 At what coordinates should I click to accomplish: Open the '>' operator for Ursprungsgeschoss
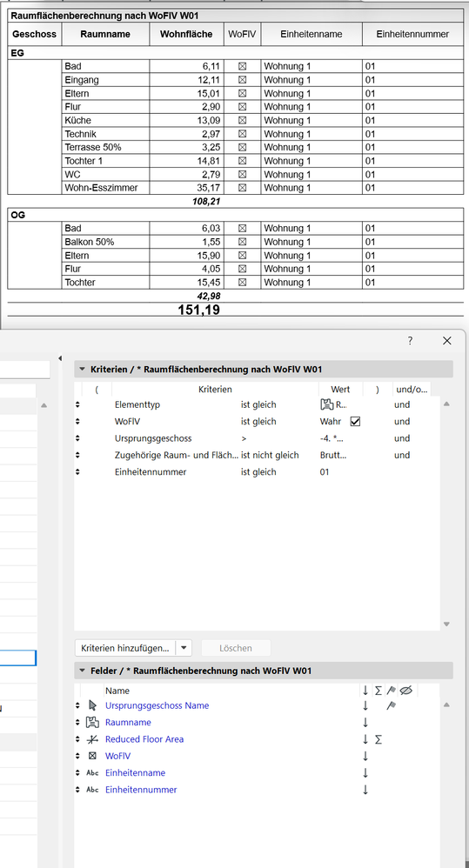pos(243,438)
